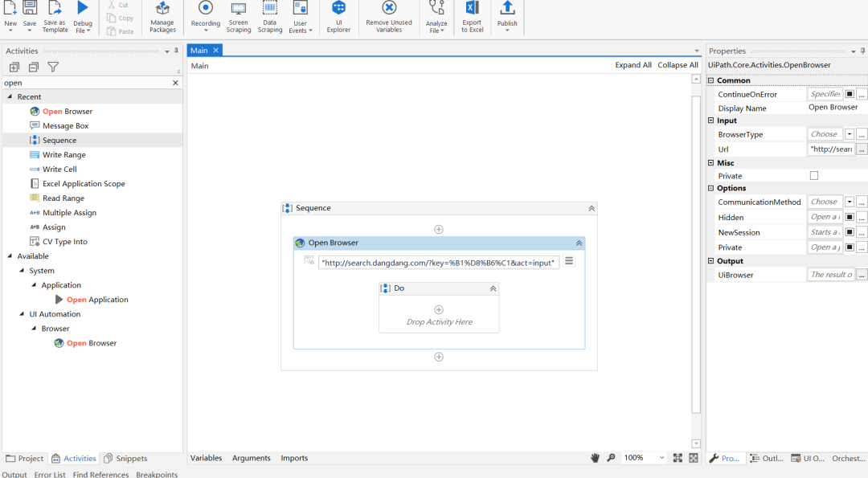Open Analyze File tool
This screenshot has height=478, width=868.
[436, 17]
